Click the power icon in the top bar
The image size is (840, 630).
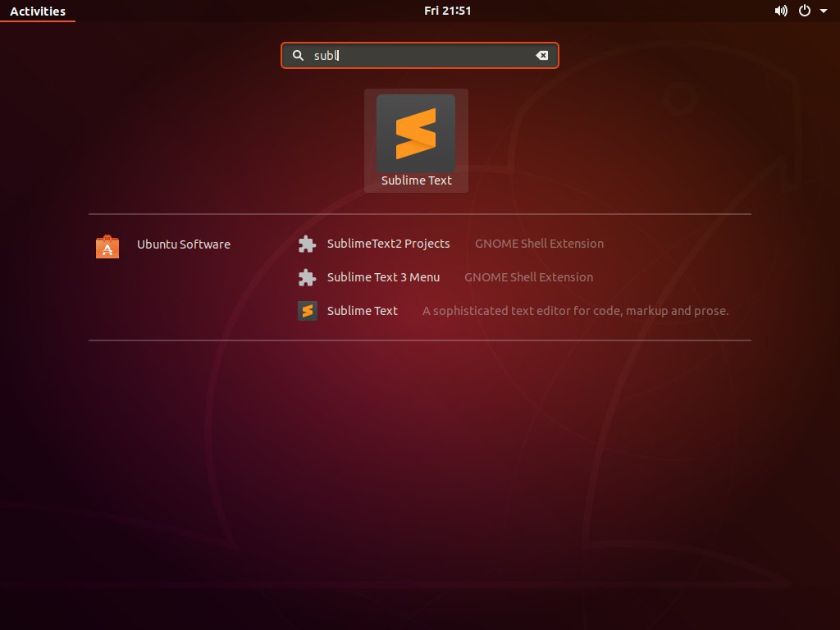[x=804, y=11]
